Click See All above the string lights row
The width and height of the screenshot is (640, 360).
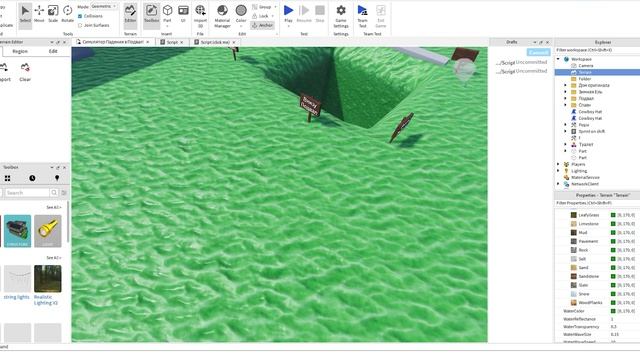click(x=53, y=258)
